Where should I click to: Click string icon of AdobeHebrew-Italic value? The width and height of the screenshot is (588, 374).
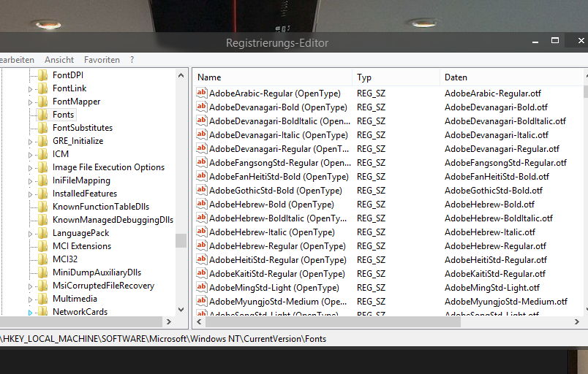[x=202, y=231]
